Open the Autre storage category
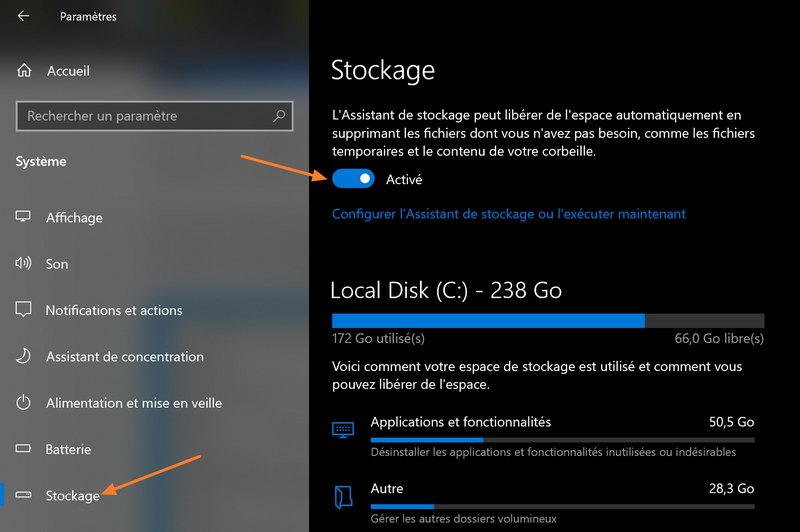Viewport: 800px width, 532px height. pos(387,489)
